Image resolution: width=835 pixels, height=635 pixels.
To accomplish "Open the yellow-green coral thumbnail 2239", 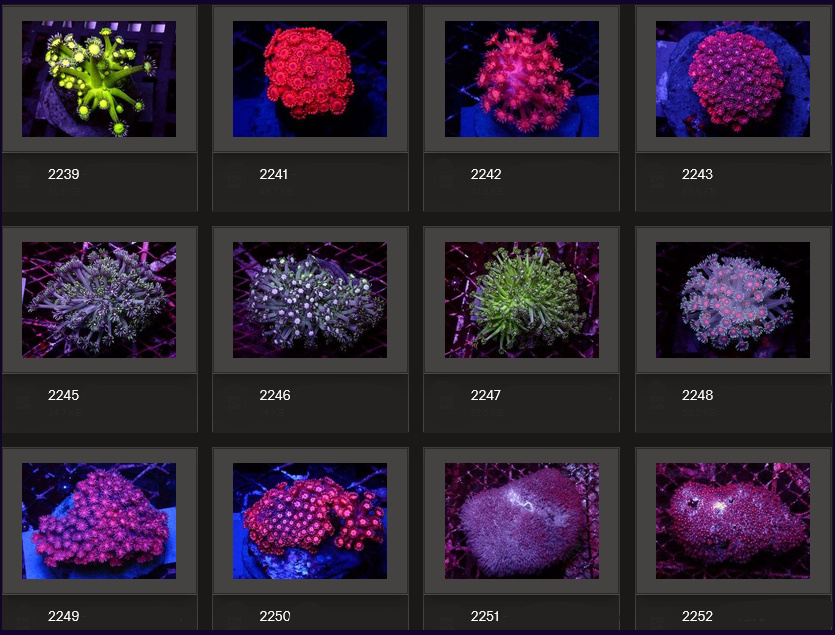I will click(99, 79).
